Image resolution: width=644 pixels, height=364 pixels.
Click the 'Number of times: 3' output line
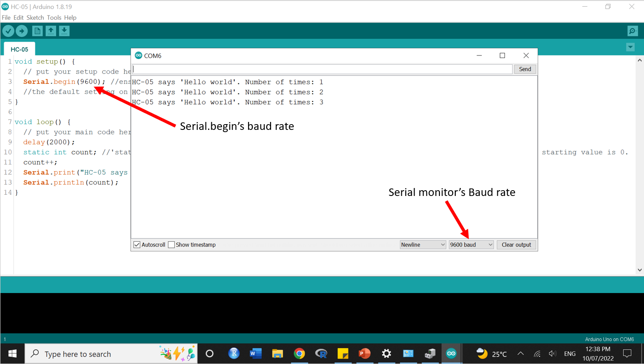tap(228, 102)
